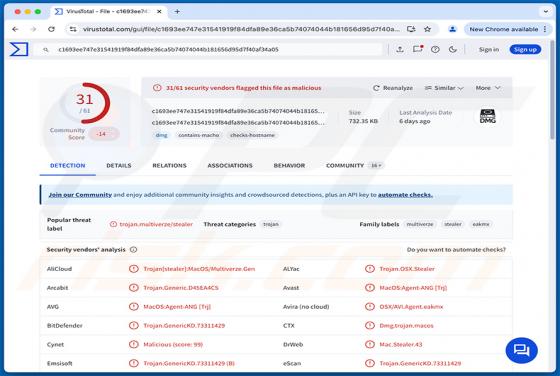Close the VirusTotal browser tab
560x376 pixels.
[159, 11]
